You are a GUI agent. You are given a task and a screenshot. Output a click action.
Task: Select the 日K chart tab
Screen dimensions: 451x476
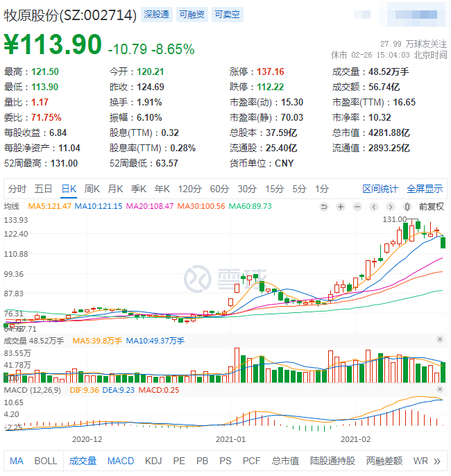click(69, 189)
